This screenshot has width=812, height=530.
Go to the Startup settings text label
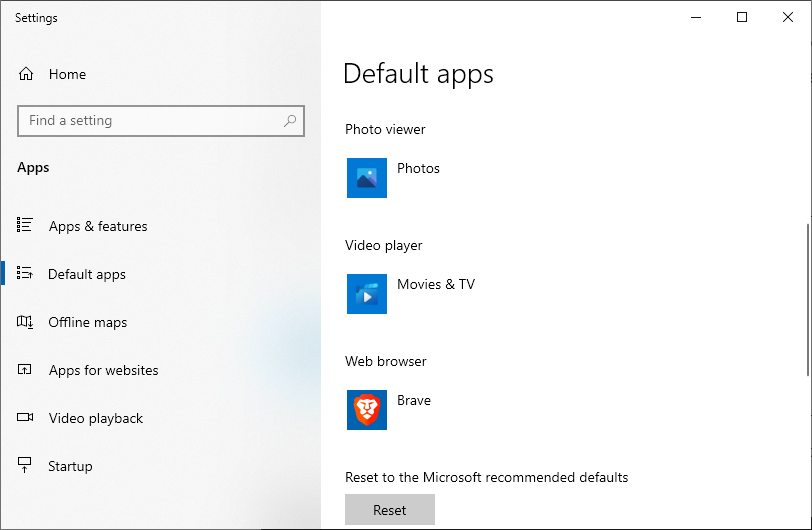point(70,466)
